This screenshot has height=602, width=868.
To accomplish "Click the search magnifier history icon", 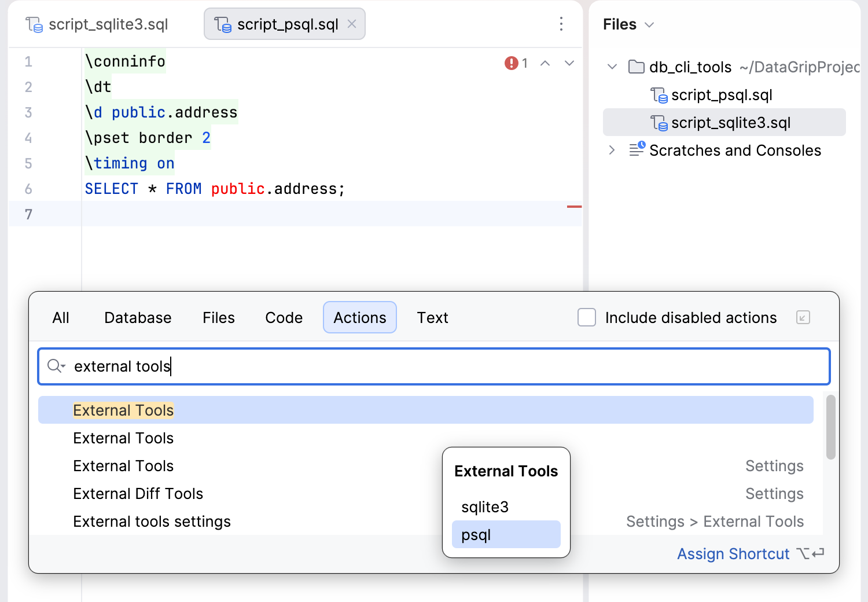I will click(56, 366).
